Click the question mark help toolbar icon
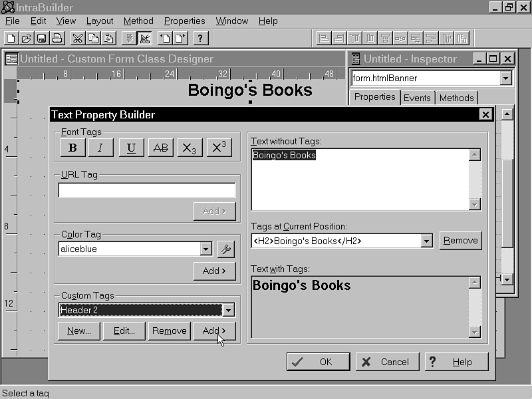Screen dimensions: 532x399 (201, 38)
